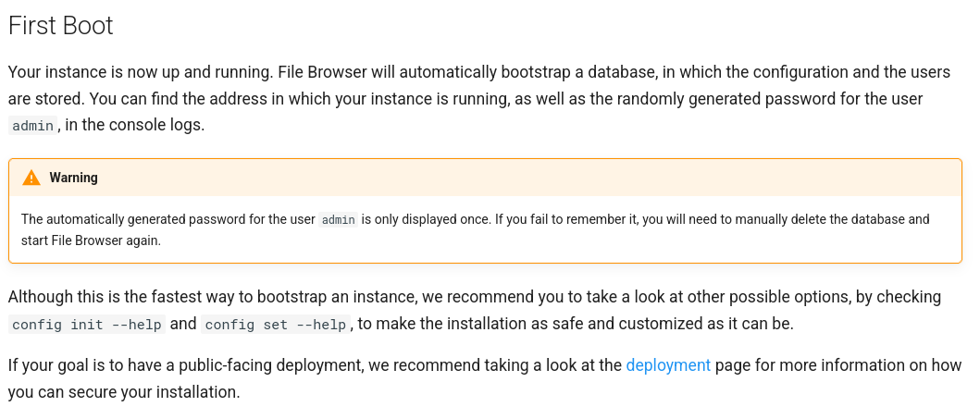Click the orange warning triangle icon
This screenshot has height=419, width=980.
[31, 178]
